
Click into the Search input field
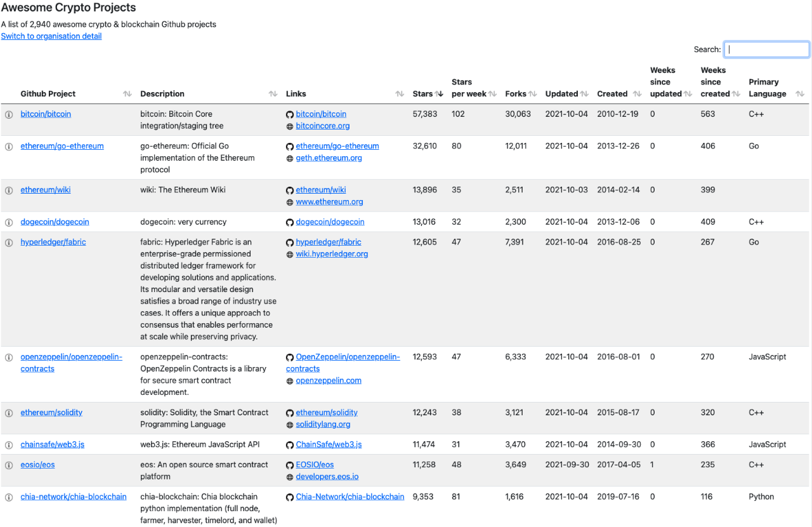tap(767, 50)
